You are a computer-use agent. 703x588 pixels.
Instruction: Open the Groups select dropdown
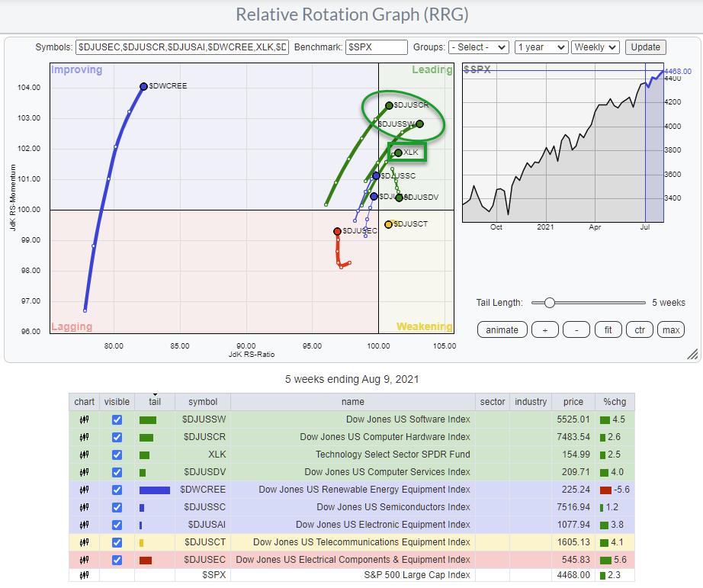(x=479, y=47)
